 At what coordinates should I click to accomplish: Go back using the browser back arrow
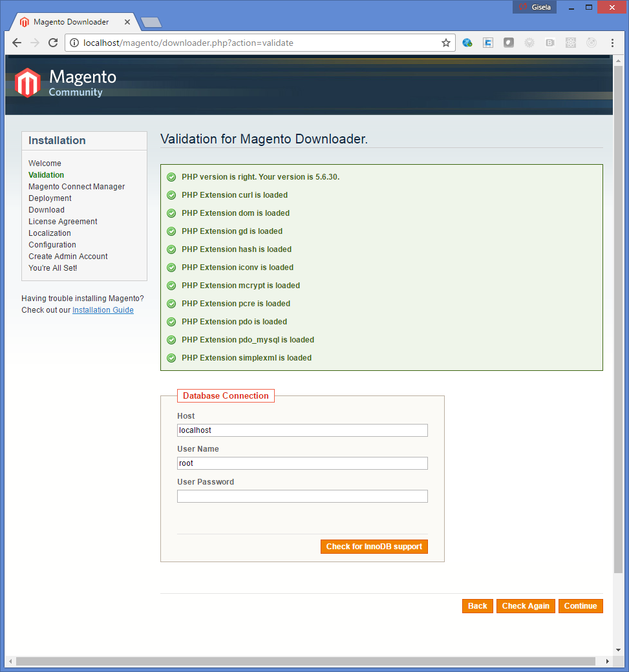[17, 43]
